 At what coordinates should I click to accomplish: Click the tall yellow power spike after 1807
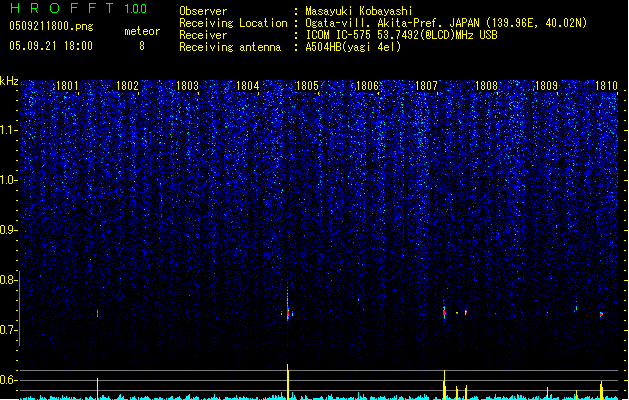[x=444, y=384]
